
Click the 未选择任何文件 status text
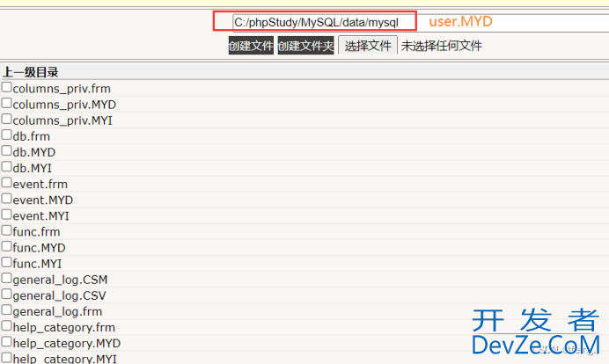[x=442, y=46]
